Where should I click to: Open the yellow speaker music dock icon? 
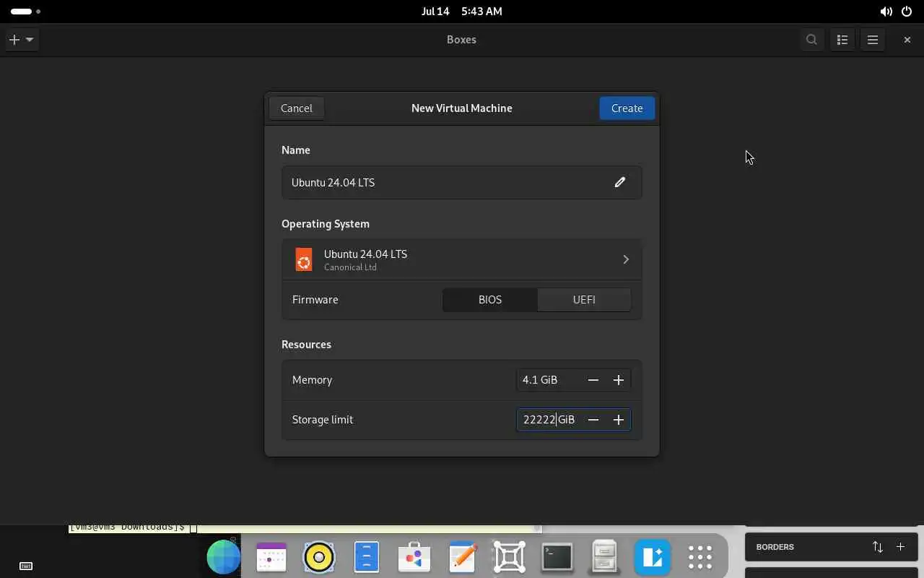[x=319, y=557]
